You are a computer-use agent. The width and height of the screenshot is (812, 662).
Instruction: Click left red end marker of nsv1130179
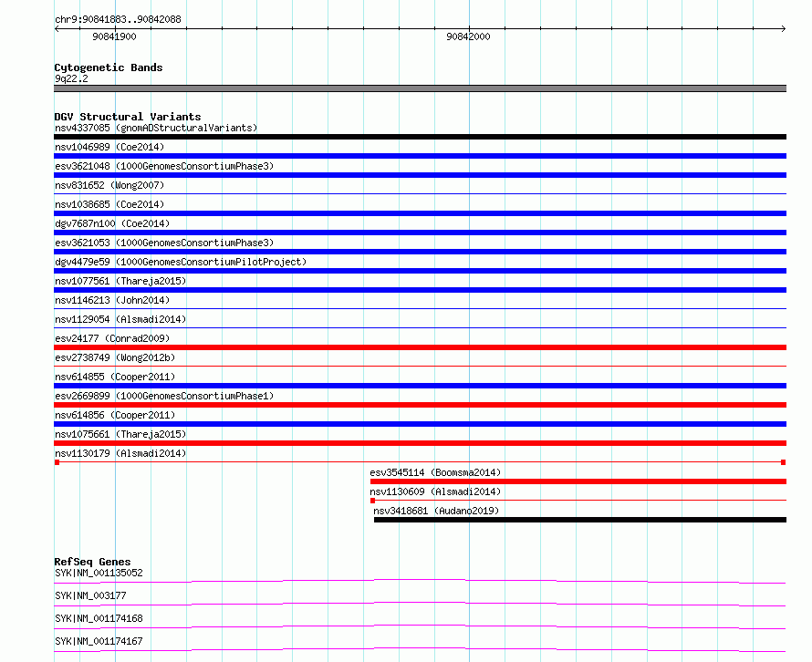point(57,462)
